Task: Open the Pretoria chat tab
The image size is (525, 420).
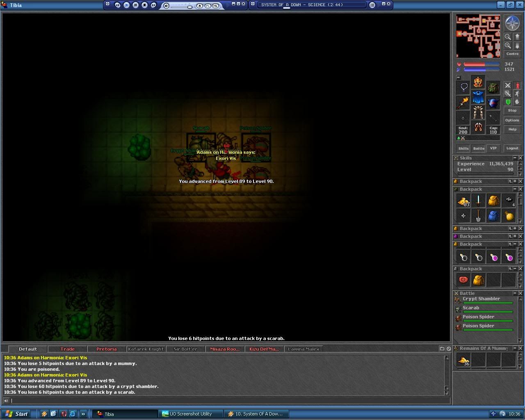Action: pos(106,349)
